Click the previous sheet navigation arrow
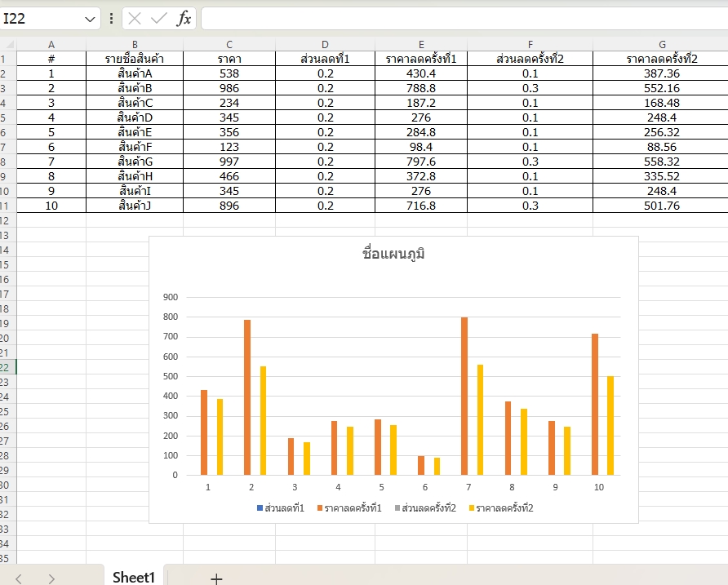The image size is (728, 585). pos(19,578)
